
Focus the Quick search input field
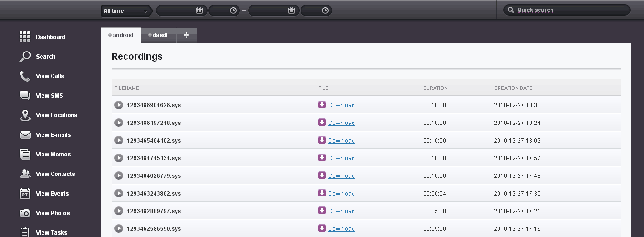pos(567,10)
